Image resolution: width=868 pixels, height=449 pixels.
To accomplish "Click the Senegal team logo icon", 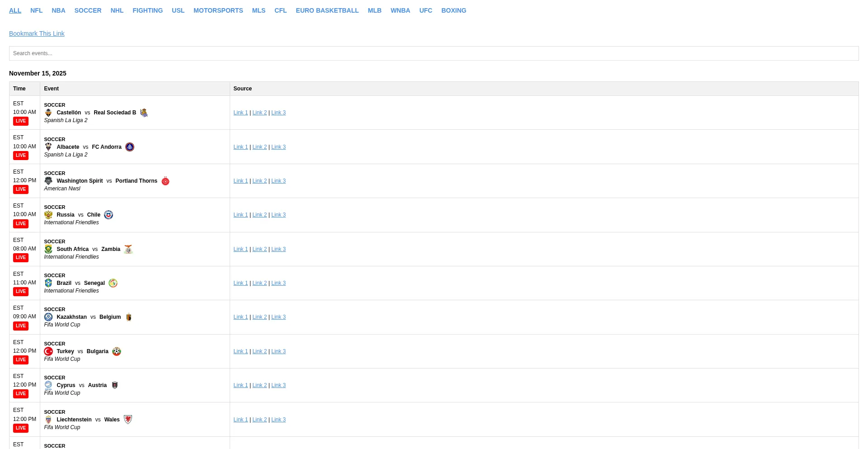I will pyautogui.click(x=113, y=283).
